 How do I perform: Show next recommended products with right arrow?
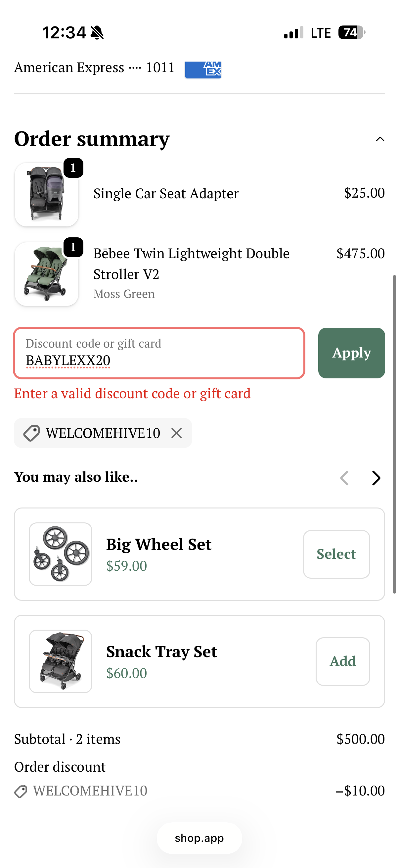376,478
